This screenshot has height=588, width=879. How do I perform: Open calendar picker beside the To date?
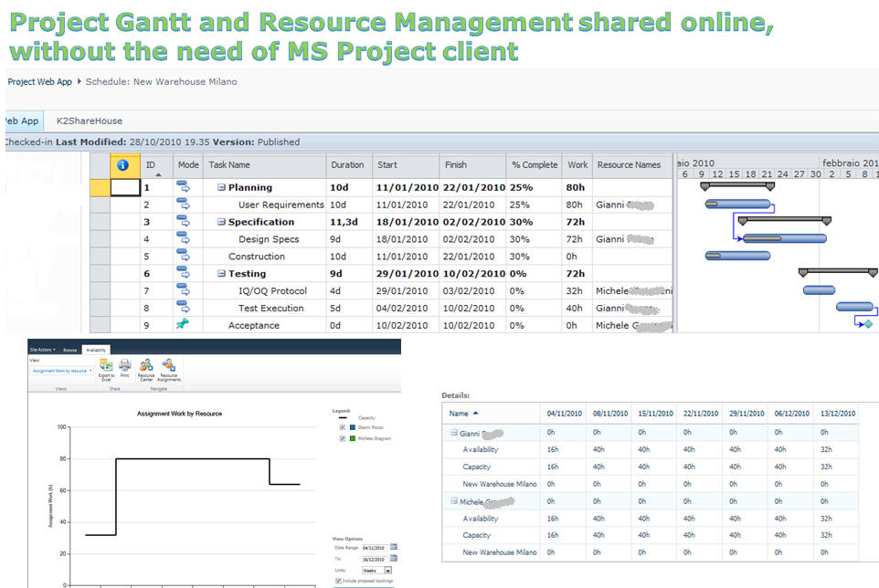(x=394, y=558)
